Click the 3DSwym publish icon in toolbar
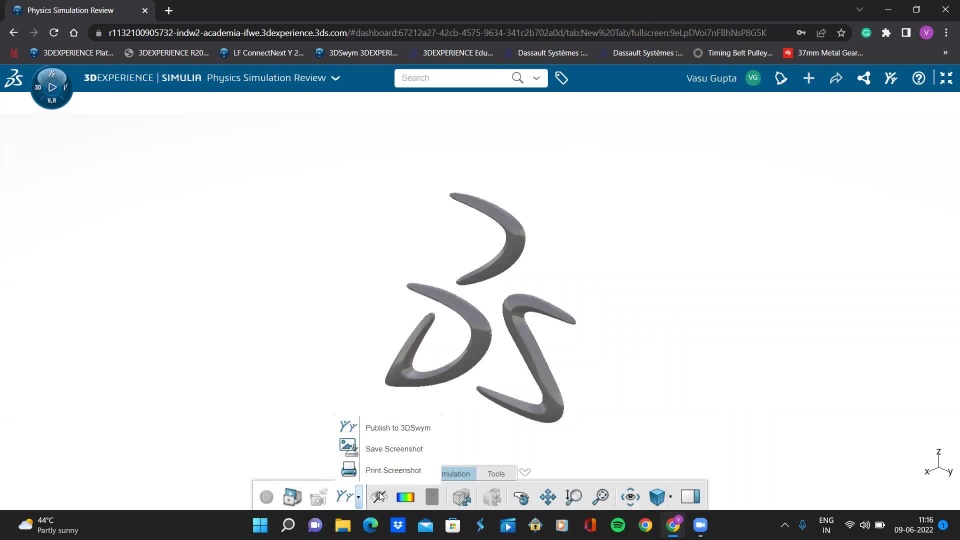This screenshot has height=540, width=960. (x=344, y=497)
